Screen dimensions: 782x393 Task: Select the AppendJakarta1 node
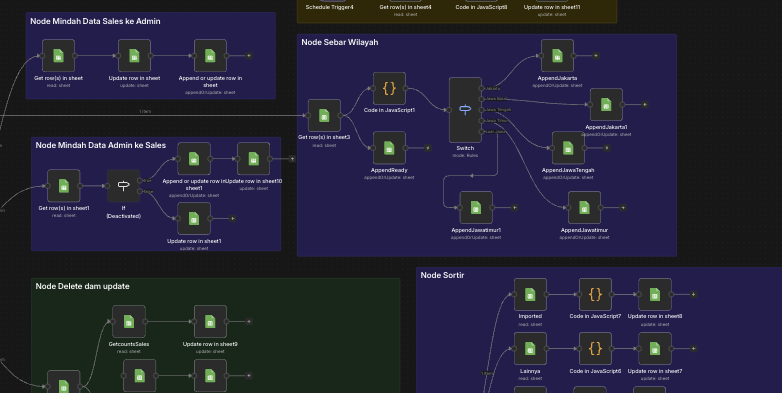606,105
